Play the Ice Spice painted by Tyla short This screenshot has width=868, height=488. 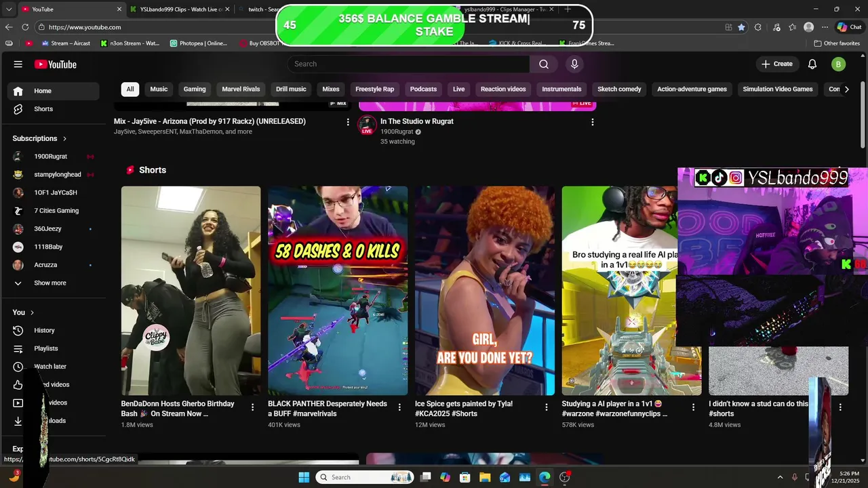(485, 291)
